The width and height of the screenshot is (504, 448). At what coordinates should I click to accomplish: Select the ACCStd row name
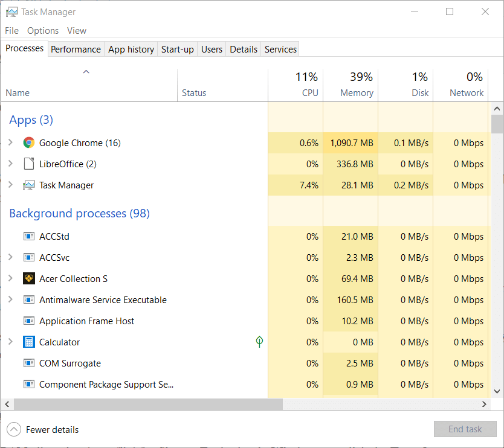[54, 237]
